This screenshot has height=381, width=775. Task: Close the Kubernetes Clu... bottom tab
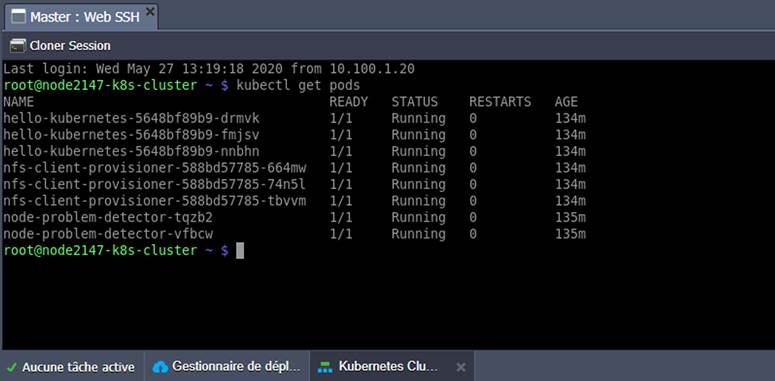point(461,367)
